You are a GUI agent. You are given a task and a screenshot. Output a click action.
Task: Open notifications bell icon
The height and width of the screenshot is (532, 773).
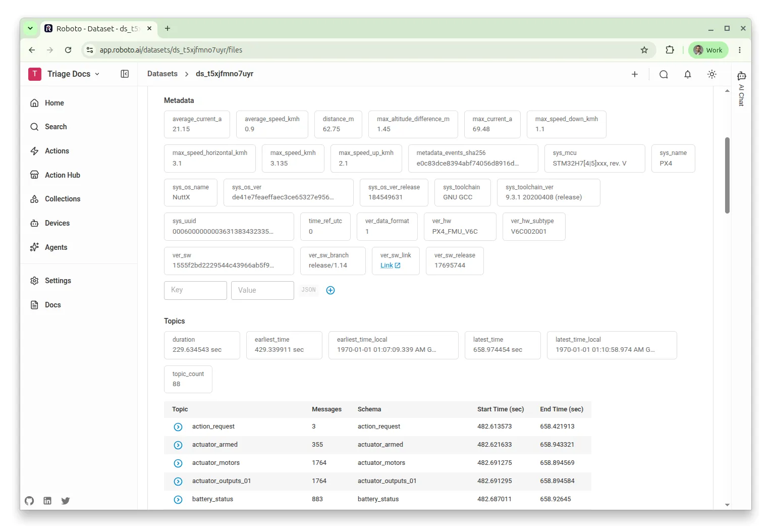[688, 74]
